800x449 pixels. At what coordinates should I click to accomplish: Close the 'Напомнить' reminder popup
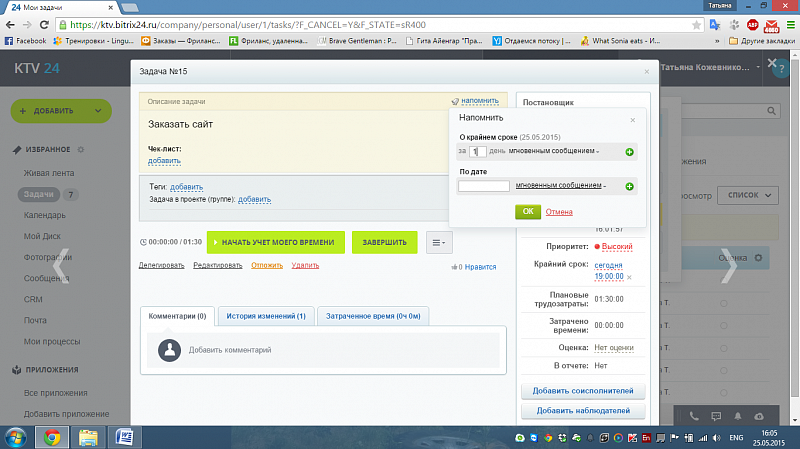click(x=633, y=120)
